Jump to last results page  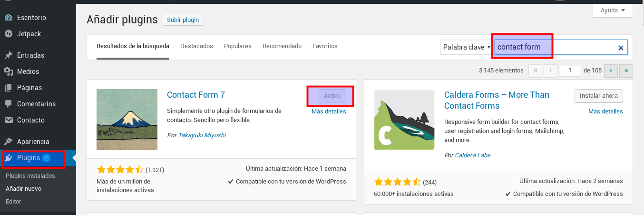click(626, 71)
